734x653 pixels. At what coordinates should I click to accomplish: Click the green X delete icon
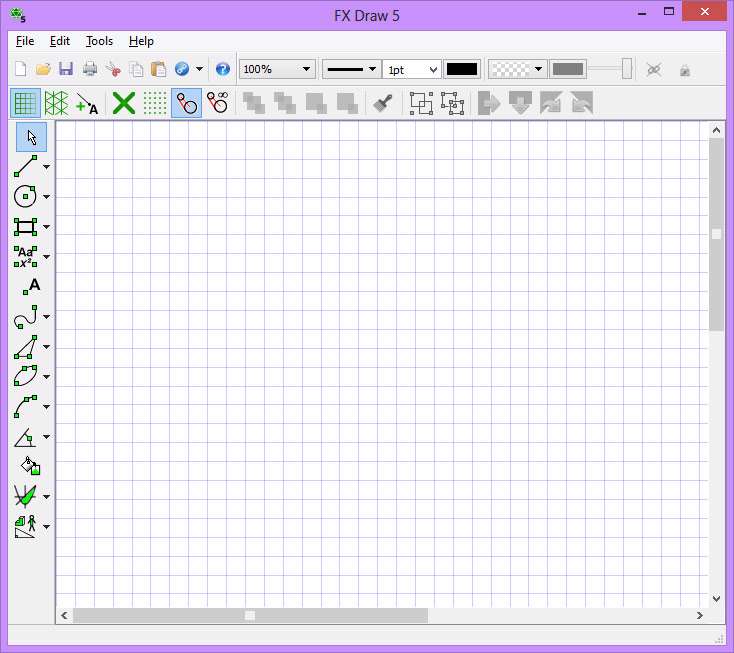[124, 103]
